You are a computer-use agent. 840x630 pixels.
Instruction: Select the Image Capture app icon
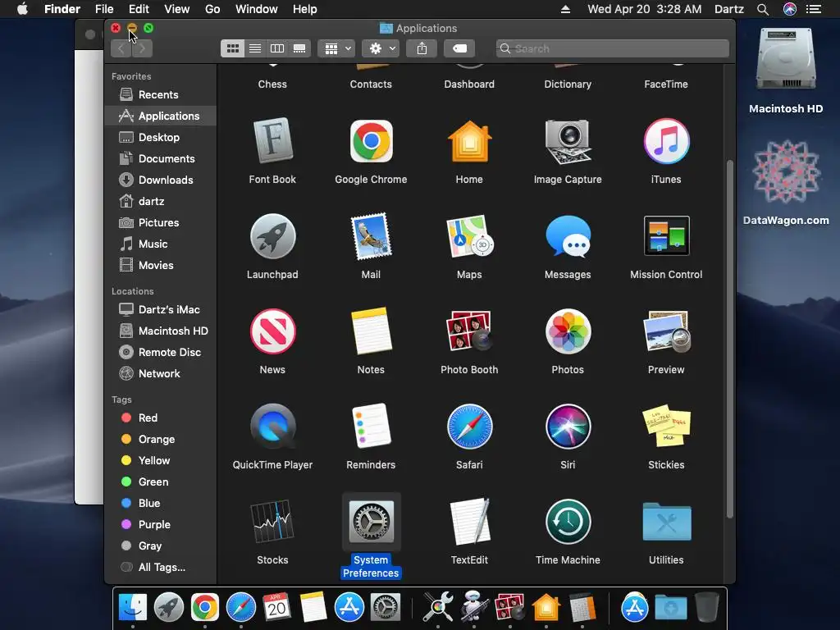(x=568, y=141)
